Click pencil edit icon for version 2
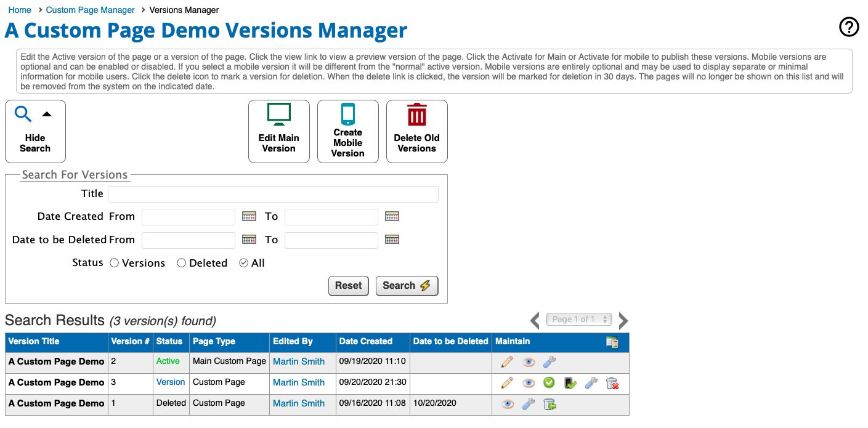The width and height of the screenshot is (868, 428). (507, 362)
